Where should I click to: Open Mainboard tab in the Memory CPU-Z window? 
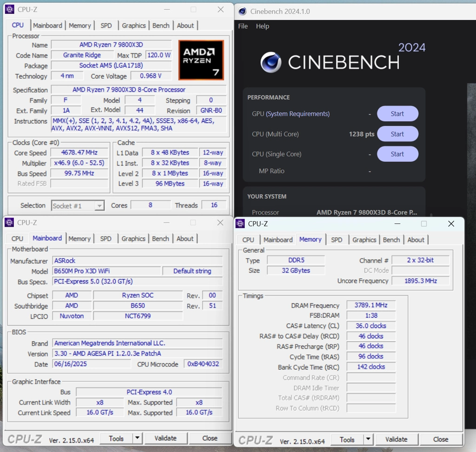tap(278, 240)
